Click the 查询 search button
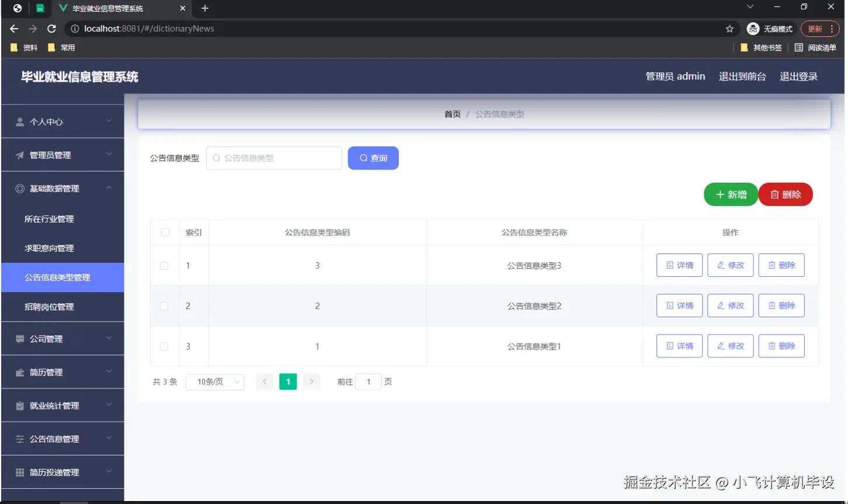848x504 pixels. pyautogui.click(x=373, y=158)
